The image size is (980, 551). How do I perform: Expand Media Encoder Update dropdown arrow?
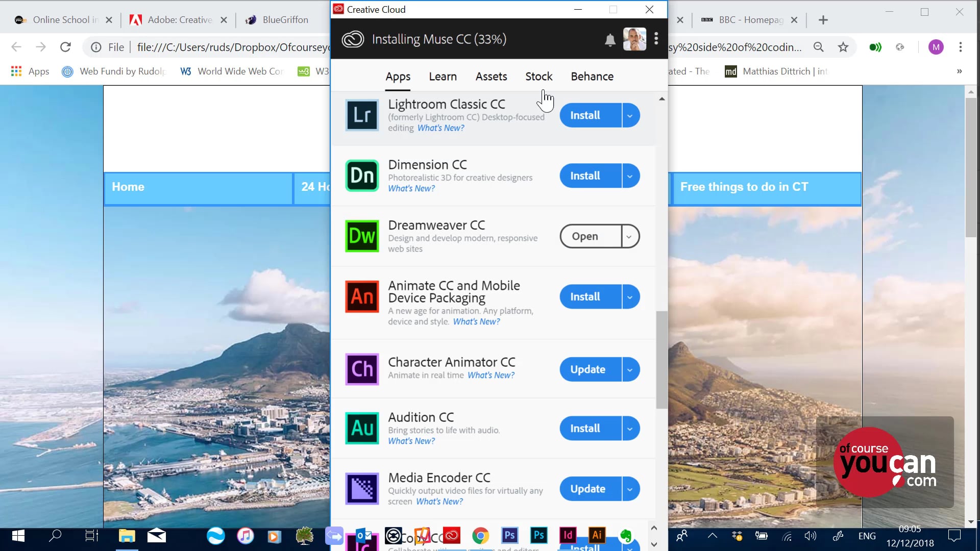[630, 489]
